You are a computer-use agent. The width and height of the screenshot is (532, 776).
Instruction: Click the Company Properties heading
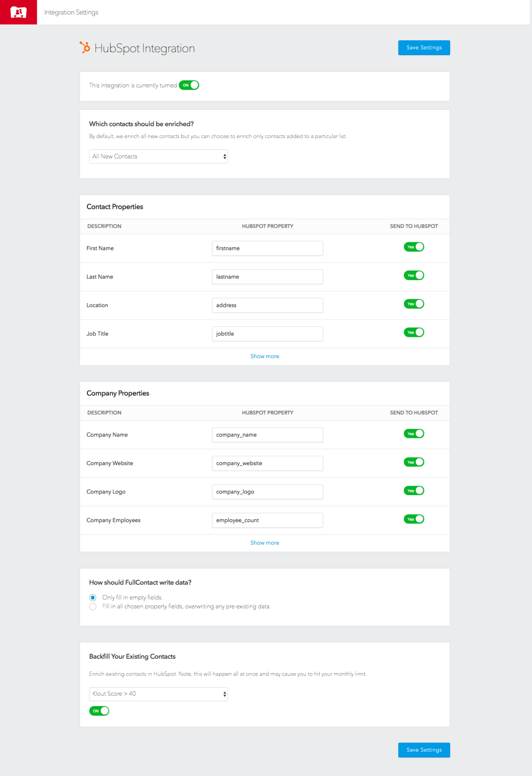[118, 393]
